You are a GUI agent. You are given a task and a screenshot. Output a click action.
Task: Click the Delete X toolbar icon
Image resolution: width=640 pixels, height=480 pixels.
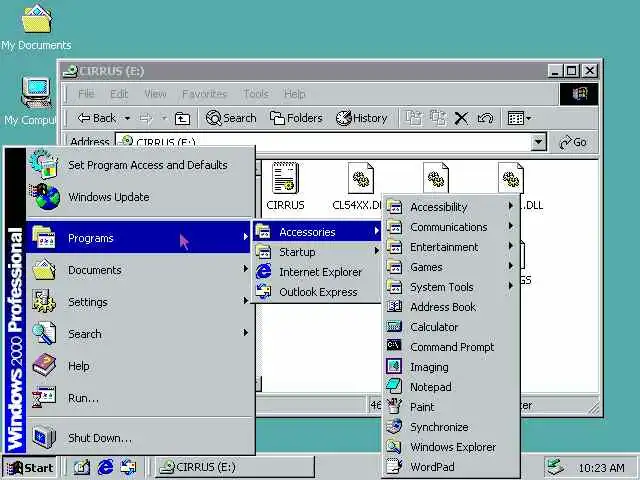[461, 118]
